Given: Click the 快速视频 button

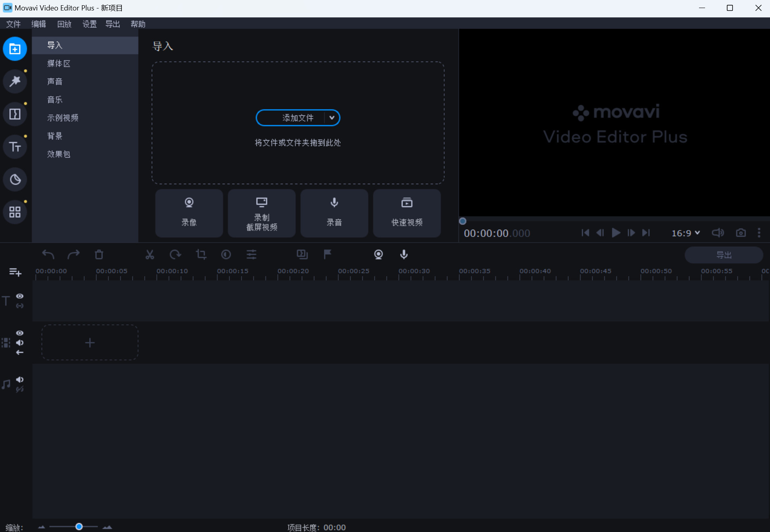Looking at the screenshot, I should (407, 213).
